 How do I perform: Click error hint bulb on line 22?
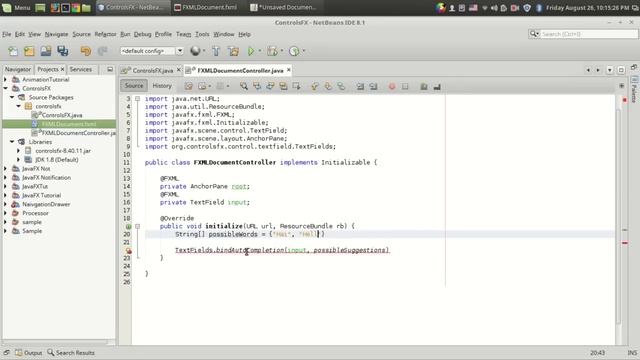pyautogui.click(x=128, y=251)
